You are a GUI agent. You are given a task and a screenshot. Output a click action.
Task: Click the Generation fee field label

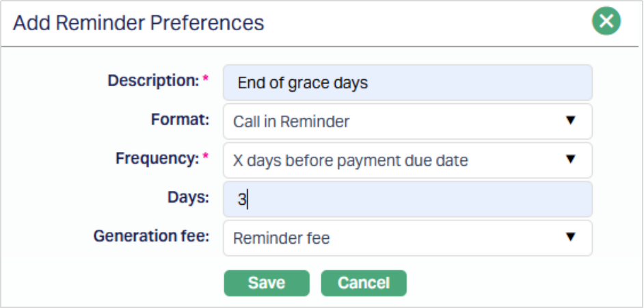point(151,236)
